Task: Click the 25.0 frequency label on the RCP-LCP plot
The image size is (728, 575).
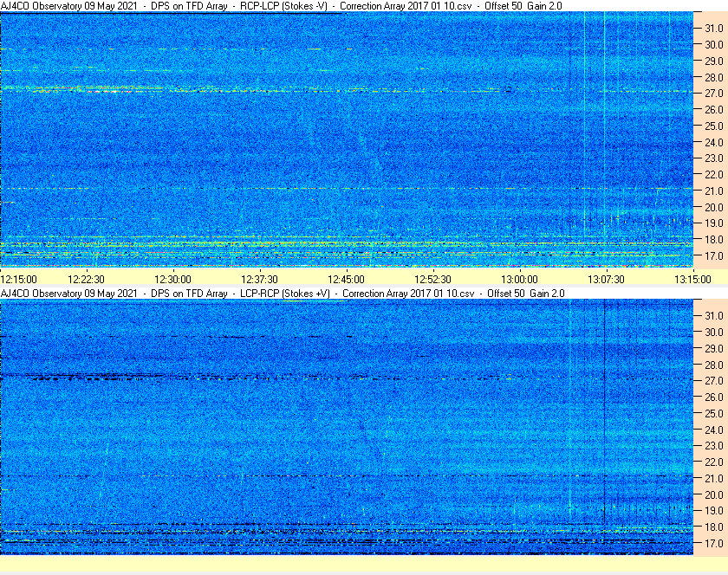Action: [714, 126]
